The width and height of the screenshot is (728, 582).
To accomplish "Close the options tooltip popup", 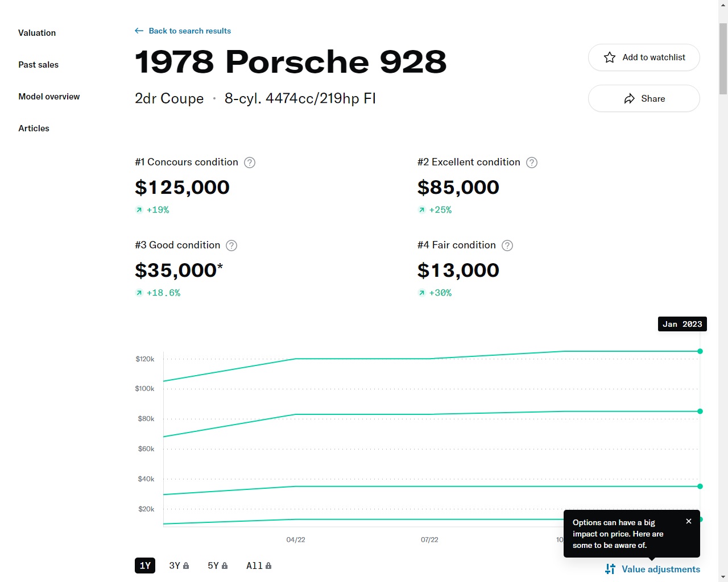I will 689,521.
